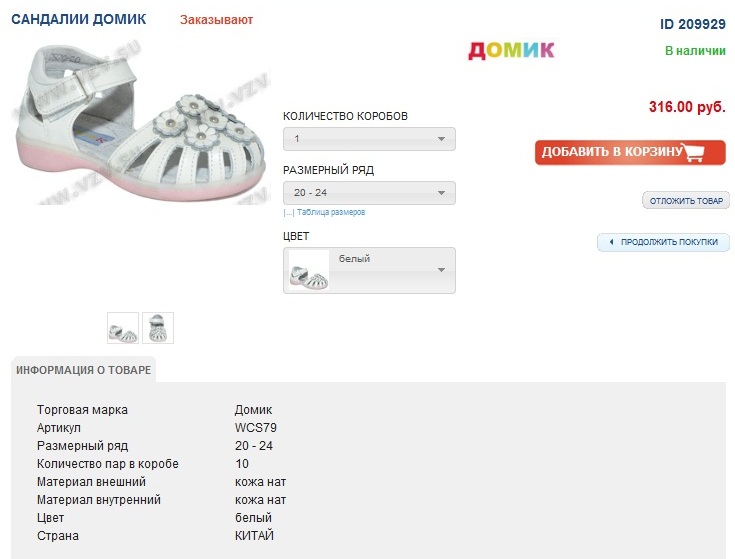
Task: Open the Таблица размеров link
Action: pos(331,212)
